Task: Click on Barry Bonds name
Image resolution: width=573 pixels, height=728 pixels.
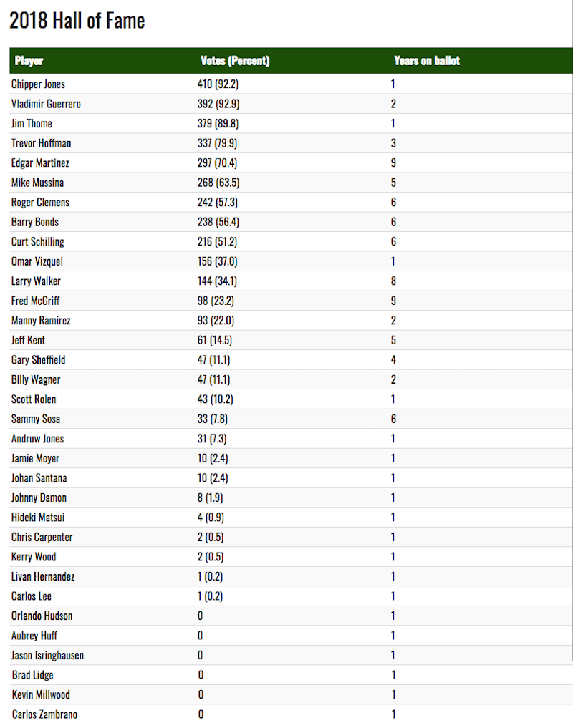Action: pos(35,222)
